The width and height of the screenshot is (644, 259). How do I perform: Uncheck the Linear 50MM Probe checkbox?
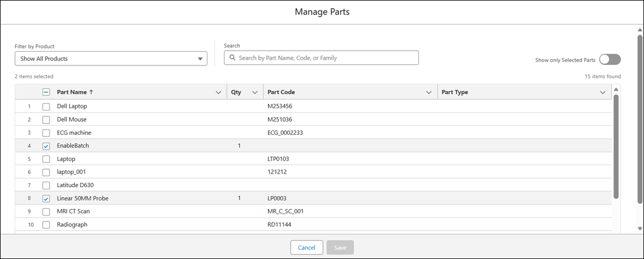[46, 198]
